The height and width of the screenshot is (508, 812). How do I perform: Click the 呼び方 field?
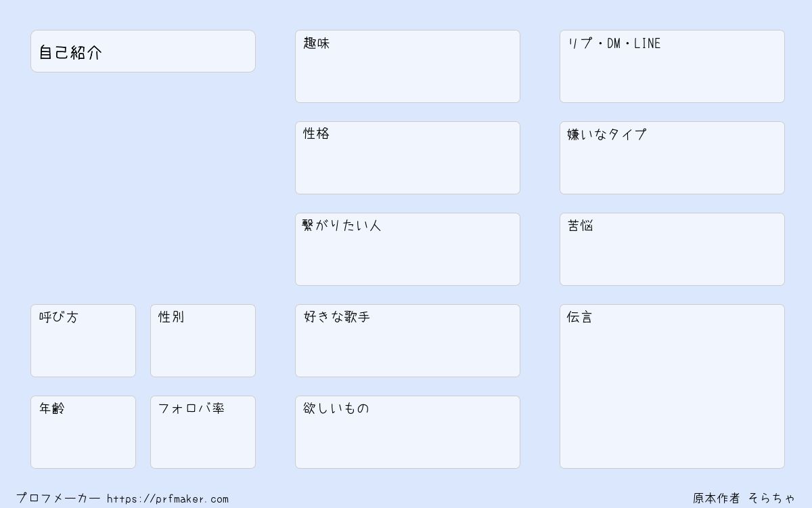tap(83, 341)
